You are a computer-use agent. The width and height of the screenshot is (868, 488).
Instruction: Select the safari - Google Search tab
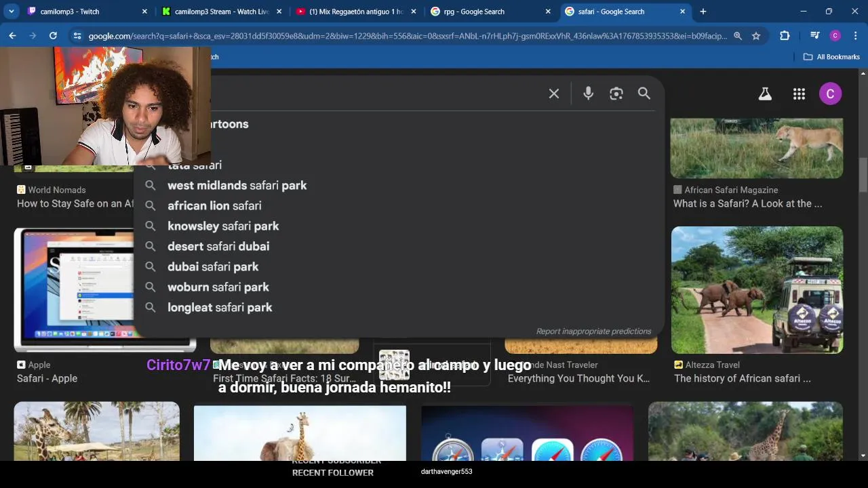click(625, 12)
